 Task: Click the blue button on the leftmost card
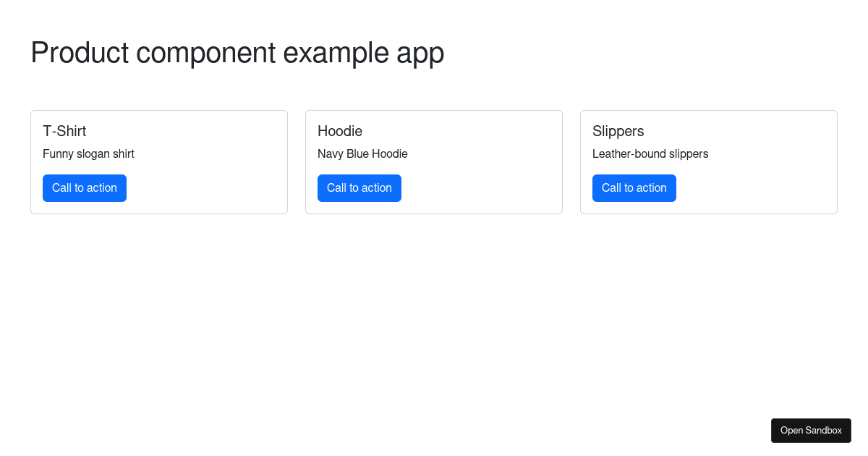point(85,187)
